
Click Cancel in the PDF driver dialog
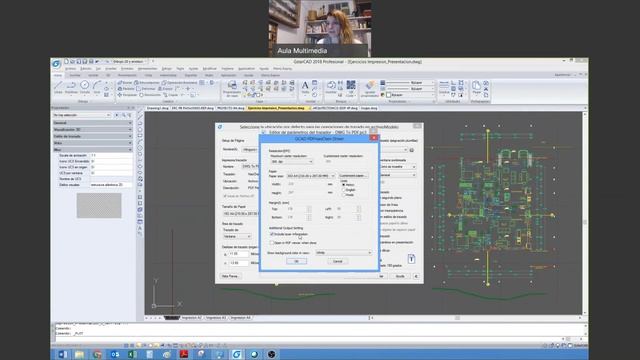[x=338, y=261]
